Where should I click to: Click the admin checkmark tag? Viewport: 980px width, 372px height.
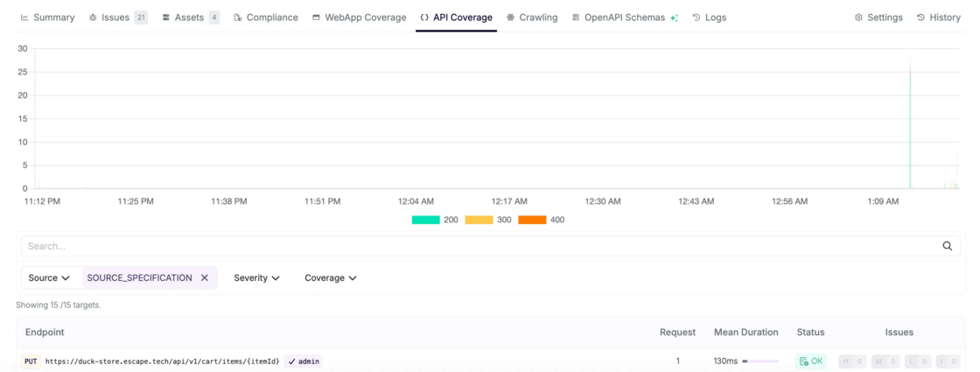click(304, 361)
